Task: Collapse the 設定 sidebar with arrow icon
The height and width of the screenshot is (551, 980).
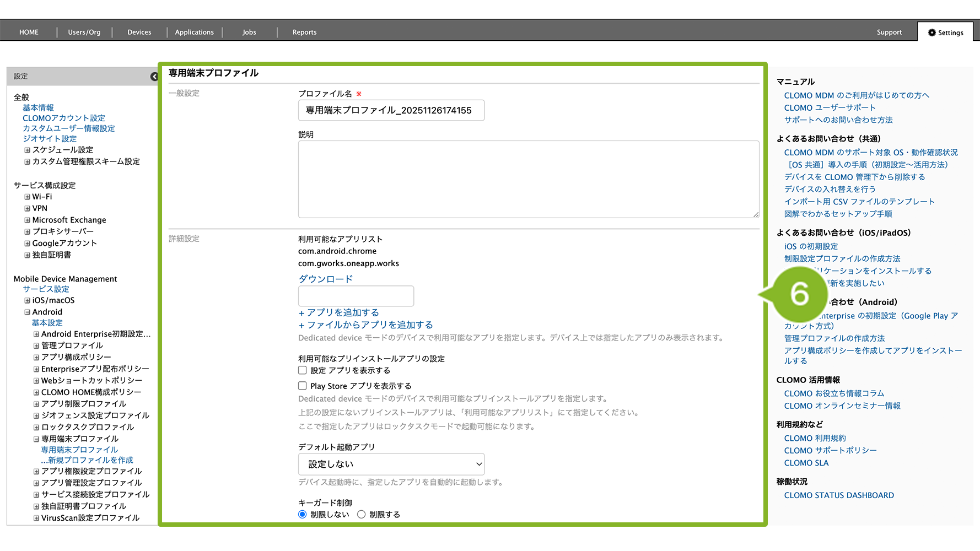Action: click(154, 77)
